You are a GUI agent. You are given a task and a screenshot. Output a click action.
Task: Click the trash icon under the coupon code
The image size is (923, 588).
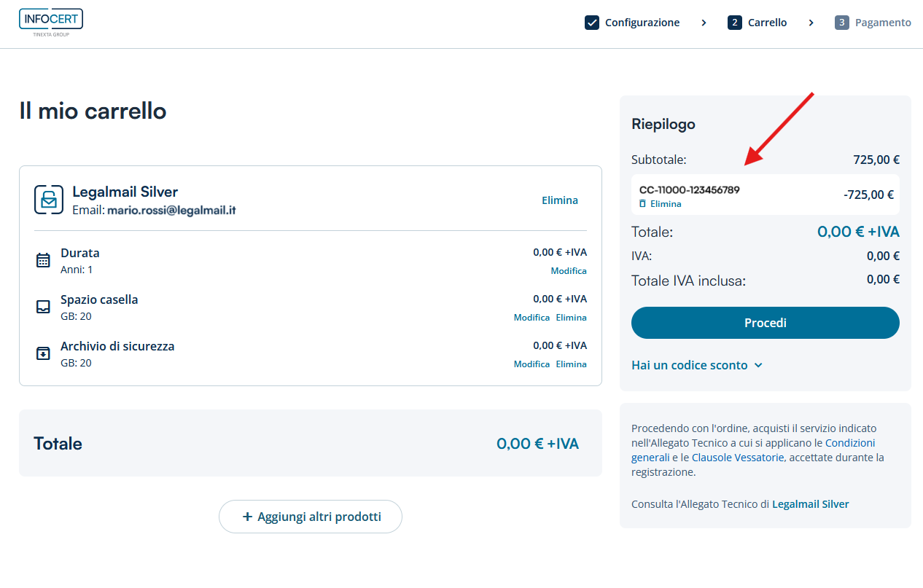642,204
